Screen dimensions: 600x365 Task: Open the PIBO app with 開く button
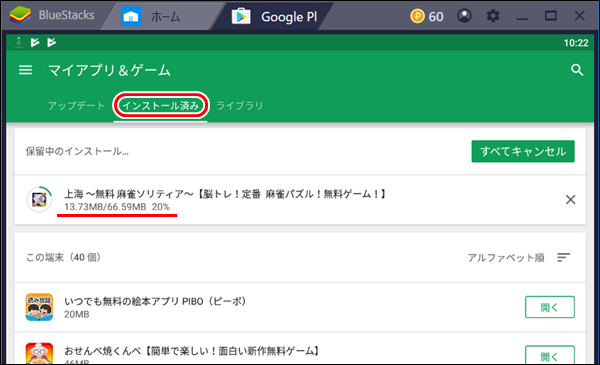pos(549,307)
